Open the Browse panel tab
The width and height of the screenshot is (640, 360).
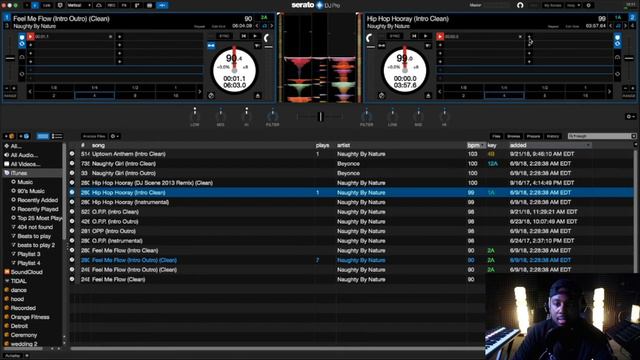513,136
